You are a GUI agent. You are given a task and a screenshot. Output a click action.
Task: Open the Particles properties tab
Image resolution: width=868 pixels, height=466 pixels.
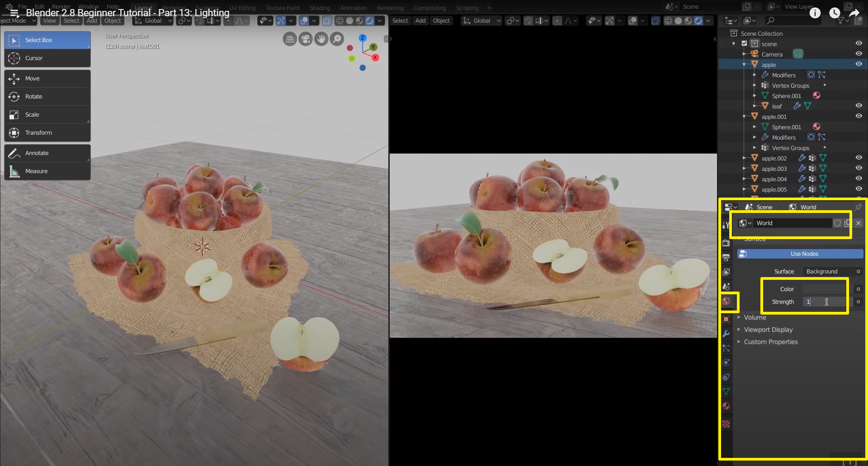tap(726, 348)
